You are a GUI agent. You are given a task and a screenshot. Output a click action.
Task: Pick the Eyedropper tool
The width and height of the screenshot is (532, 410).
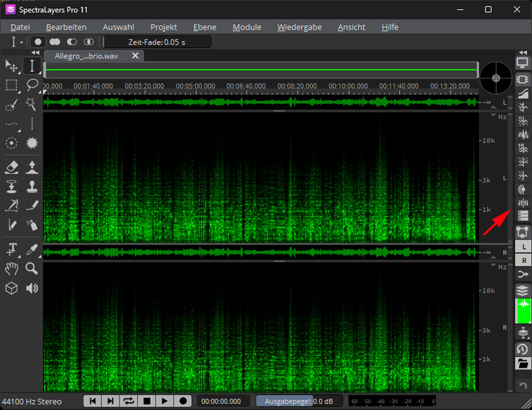coord(32,249)
